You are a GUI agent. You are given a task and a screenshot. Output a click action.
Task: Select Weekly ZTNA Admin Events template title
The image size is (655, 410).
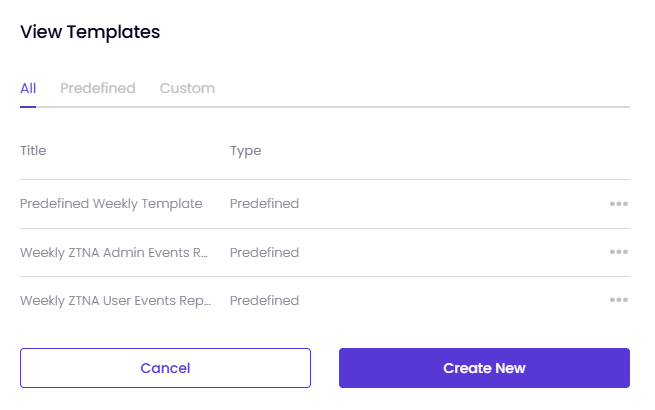(114, 252)
